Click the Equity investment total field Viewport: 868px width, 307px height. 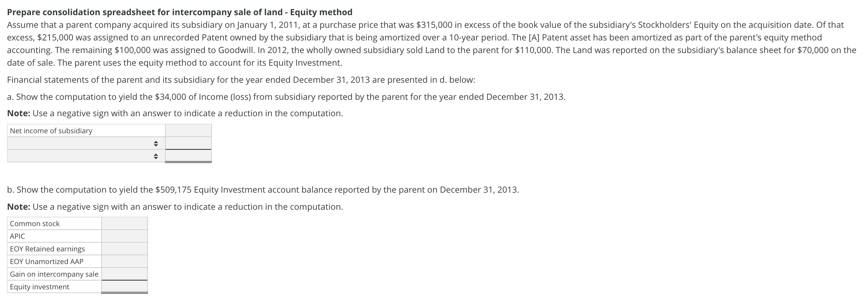124,287
